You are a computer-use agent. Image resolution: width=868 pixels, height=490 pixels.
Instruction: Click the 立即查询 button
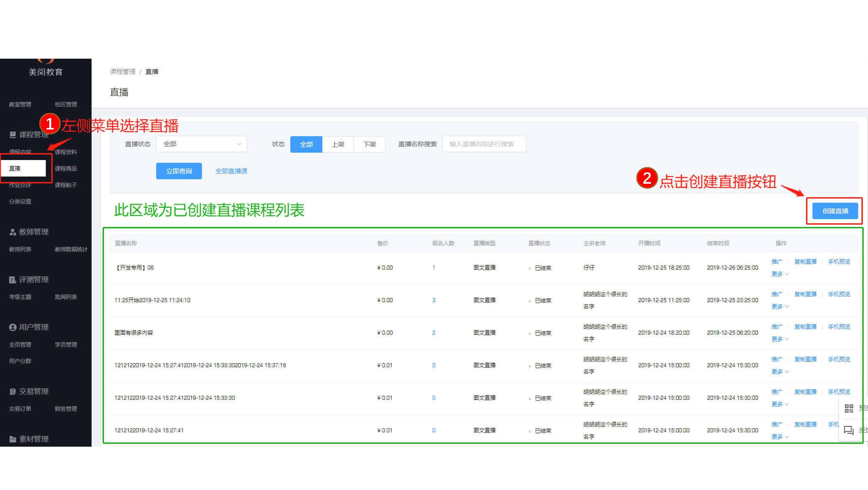pos(179,171)
